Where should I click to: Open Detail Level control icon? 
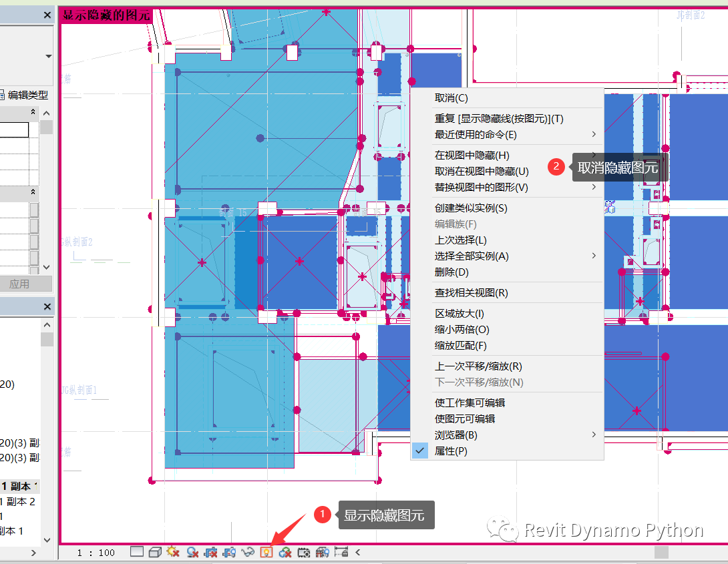(137, 551)
